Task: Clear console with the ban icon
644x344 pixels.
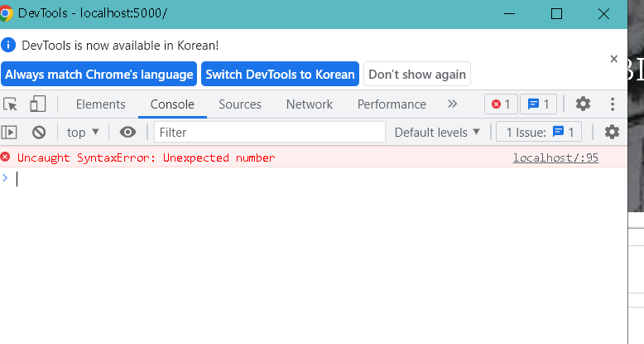Action: tap(39, 132)
